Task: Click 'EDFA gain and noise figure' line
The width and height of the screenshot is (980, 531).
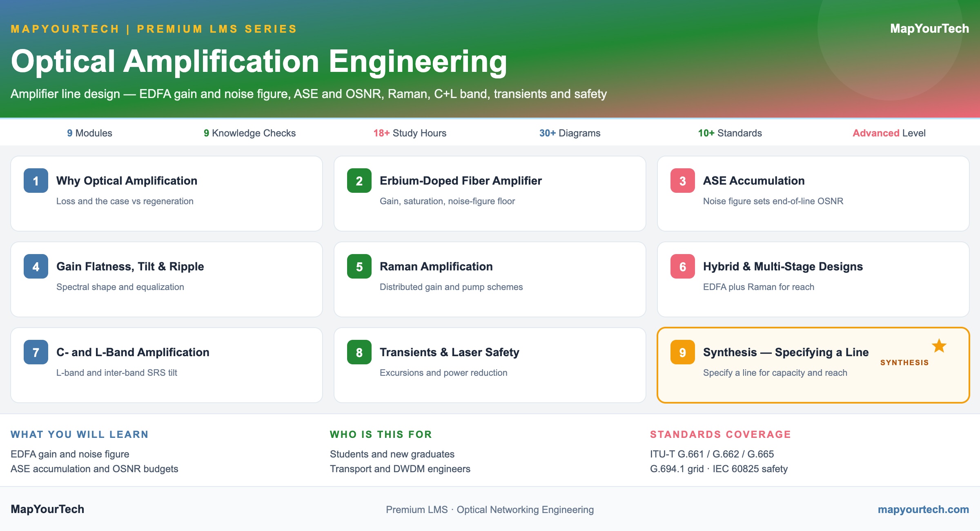Action: point(70,454)
